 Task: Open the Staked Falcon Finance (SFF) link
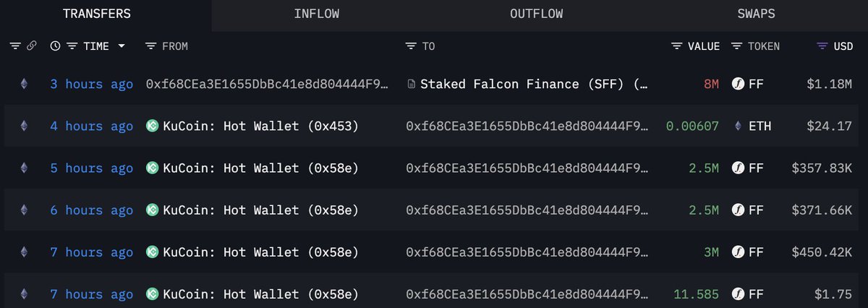534,85
